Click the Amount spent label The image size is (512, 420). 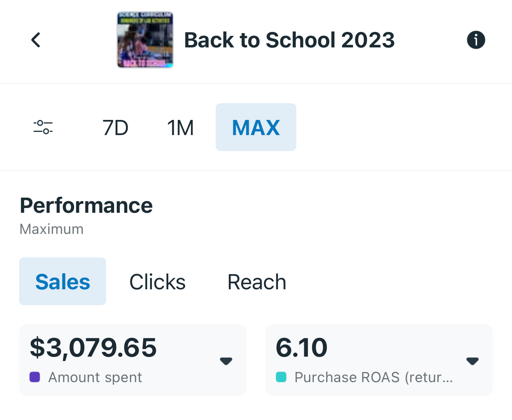(95, 377)
